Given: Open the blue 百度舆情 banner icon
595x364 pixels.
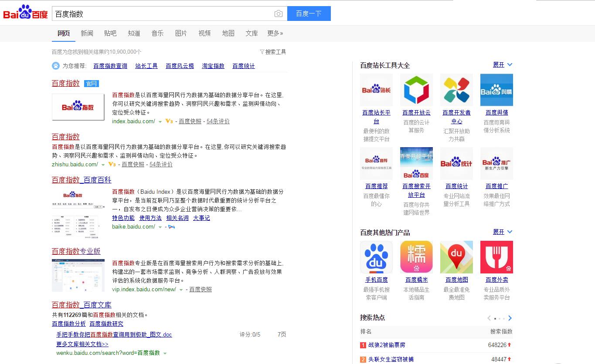Looking at the screenshot, I should (x=496, y=89).
